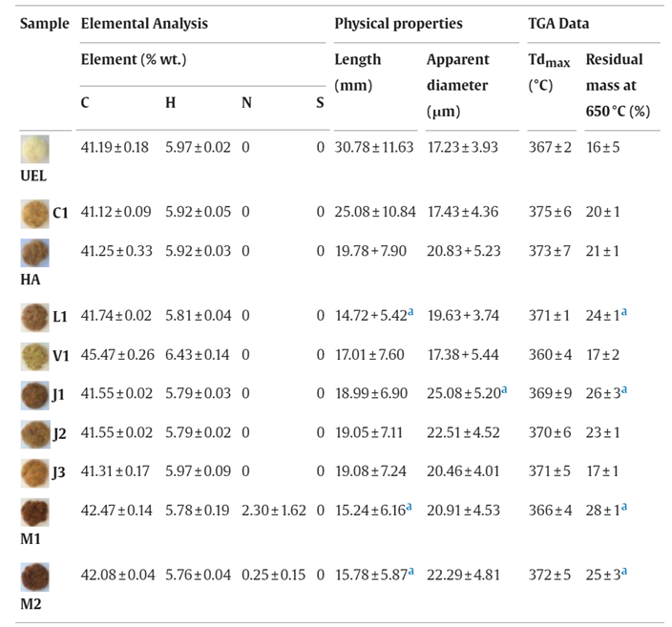This screenshot has width=672, height=627.
Task: Select the HA sample image
Action: [34, 252]
